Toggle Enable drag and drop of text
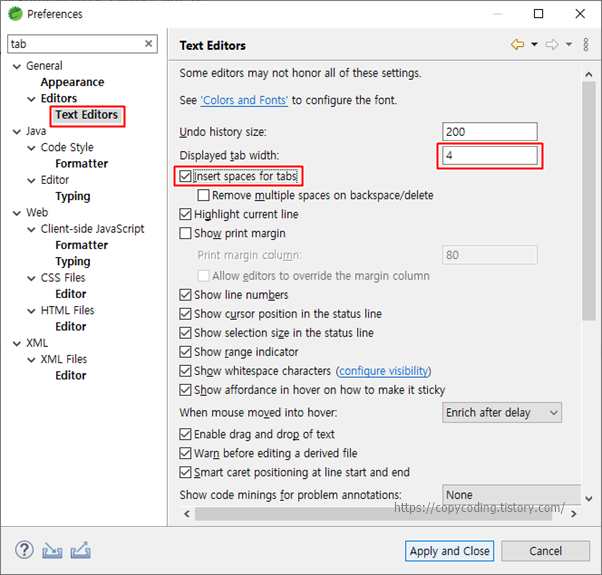The width and height of the screenshot is (602, 575). coord(185,434)
